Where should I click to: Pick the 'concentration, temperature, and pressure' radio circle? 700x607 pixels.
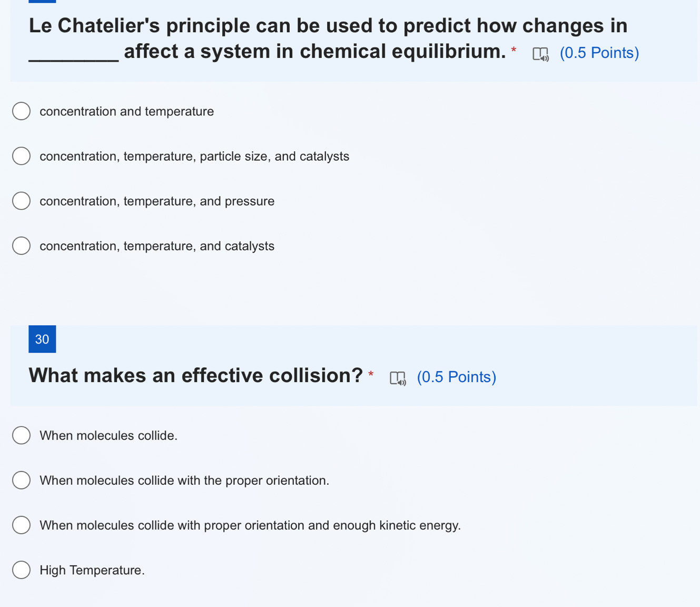(x=22, y=201)
